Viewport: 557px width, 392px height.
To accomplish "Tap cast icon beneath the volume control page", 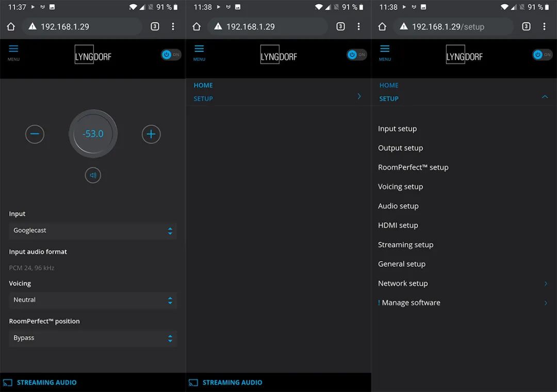I will (7, 383).
